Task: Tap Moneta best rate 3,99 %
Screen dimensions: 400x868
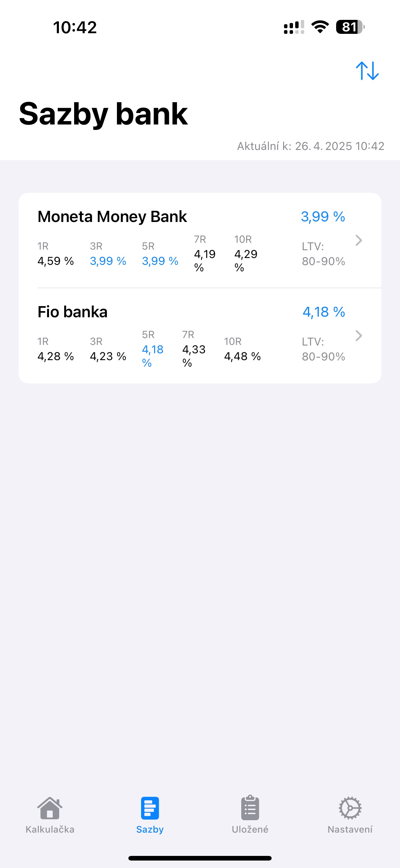Action: pos(323,217)
